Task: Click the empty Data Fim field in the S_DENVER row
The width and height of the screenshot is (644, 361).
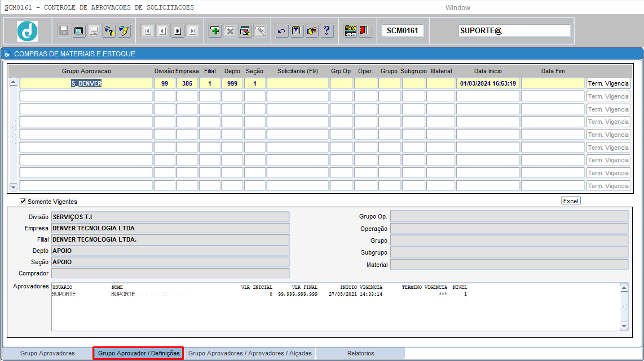Action: point(553,84)
